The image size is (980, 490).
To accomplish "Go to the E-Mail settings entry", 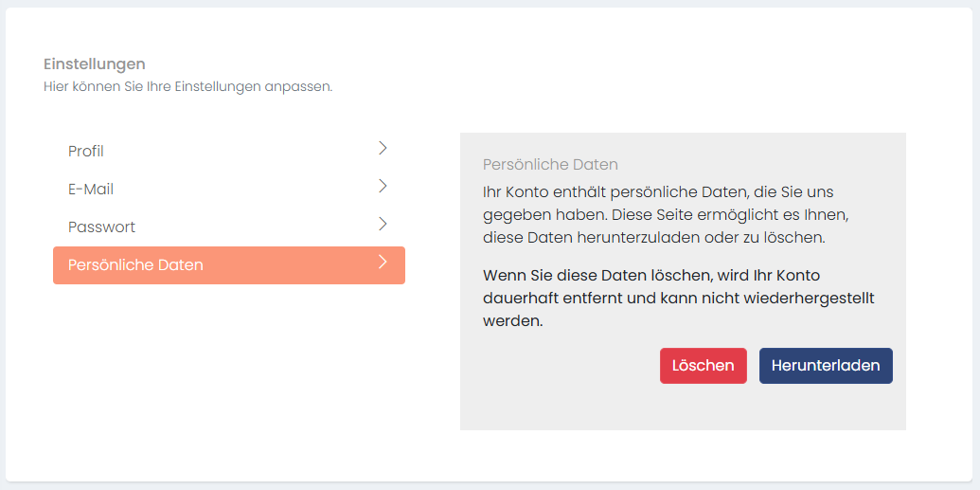I will (91, 190).
